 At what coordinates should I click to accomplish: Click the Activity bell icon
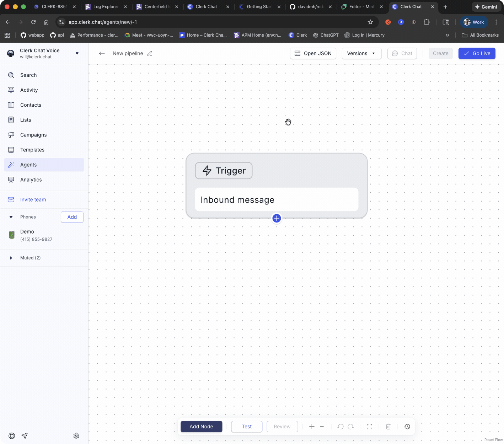click(x=11, y=90)
